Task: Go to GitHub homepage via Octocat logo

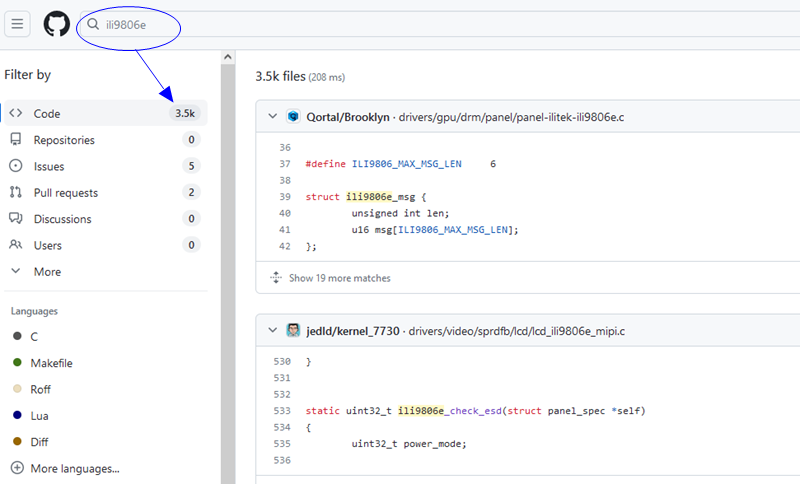Action: click(57, 24)
